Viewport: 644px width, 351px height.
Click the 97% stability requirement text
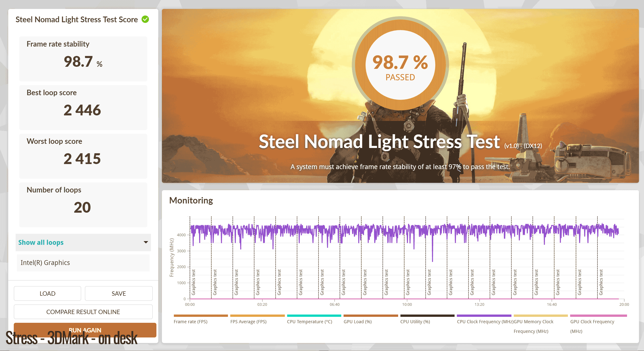(x=400, y=167)
